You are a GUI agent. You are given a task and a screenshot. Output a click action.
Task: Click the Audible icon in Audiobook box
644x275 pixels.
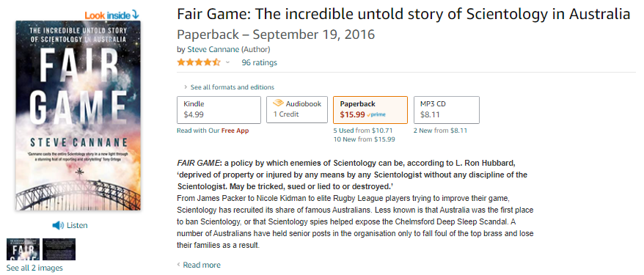tap(278, 104)
